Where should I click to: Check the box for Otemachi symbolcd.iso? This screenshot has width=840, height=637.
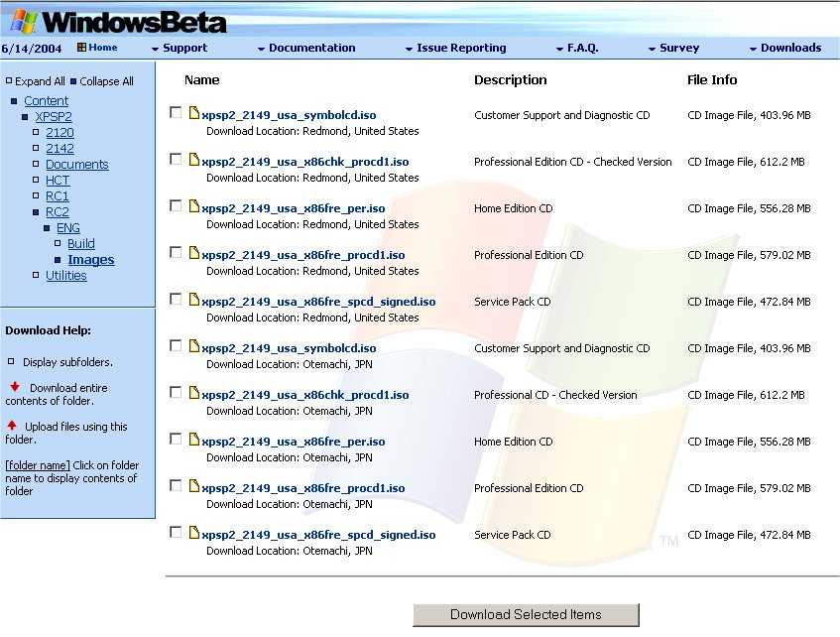[176, 345]
